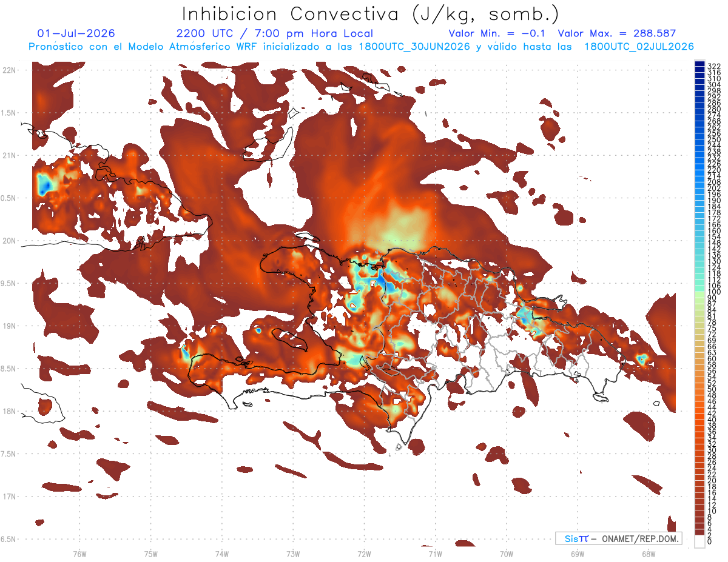Viewport: 728px width, 562px height.
Task: Click the '75W' longitude label
Action: 150,554
